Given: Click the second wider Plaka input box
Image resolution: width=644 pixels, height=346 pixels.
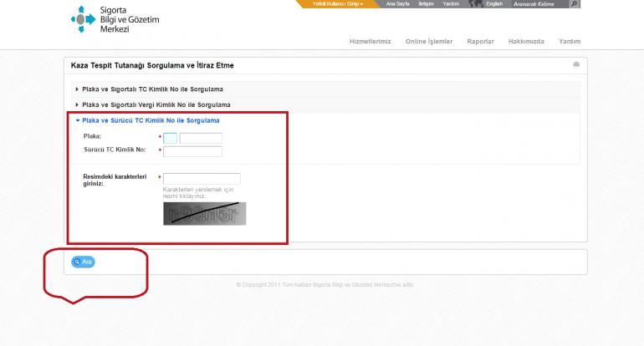Looking at the screenshot, I should (201, 139).
